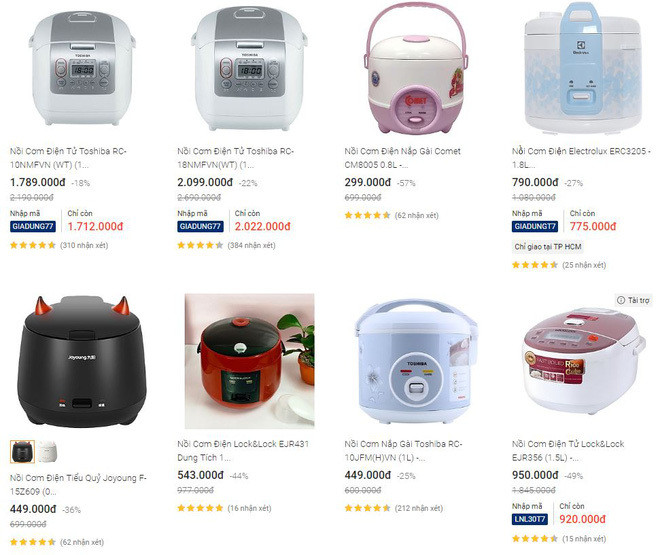This screenshot has width=660, height=555.
Task: View the 310 nhận xét reviews
Action: point(84,245)
